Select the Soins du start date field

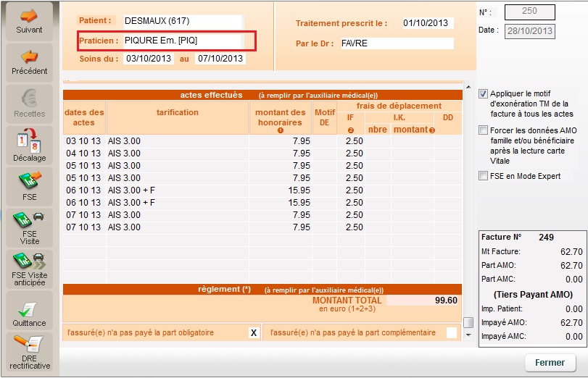tap(148, 59)
